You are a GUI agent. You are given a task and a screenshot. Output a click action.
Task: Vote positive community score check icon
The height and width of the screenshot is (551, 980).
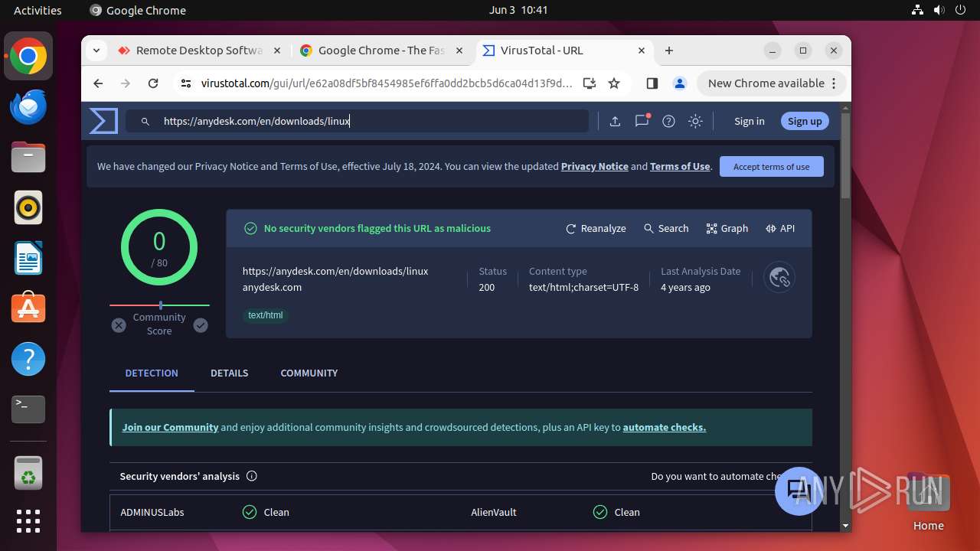(201, 325)
